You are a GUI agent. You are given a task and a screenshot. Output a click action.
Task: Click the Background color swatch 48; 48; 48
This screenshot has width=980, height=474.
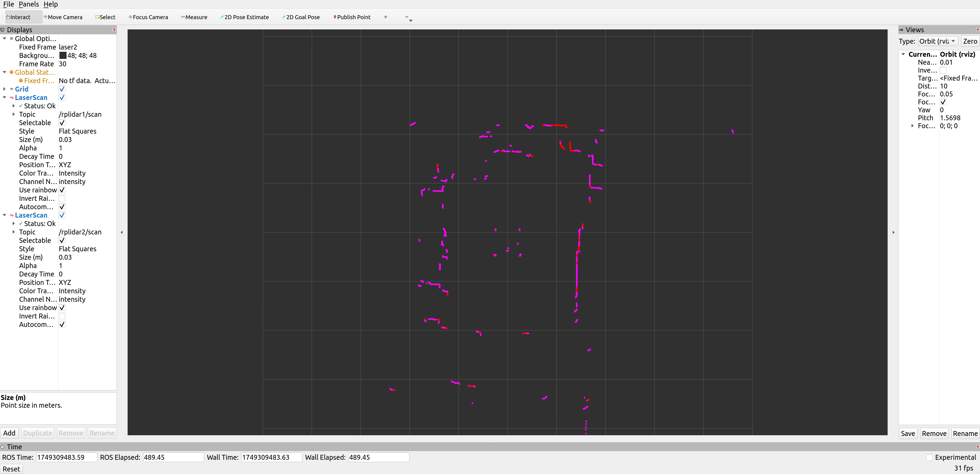63,55
